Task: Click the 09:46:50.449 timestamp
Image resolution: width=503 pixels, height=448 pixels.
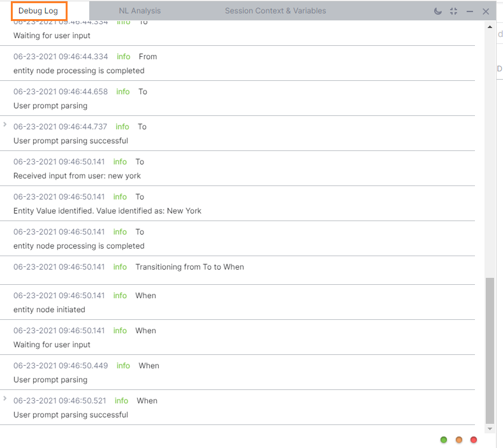Action: coord(61,366)
